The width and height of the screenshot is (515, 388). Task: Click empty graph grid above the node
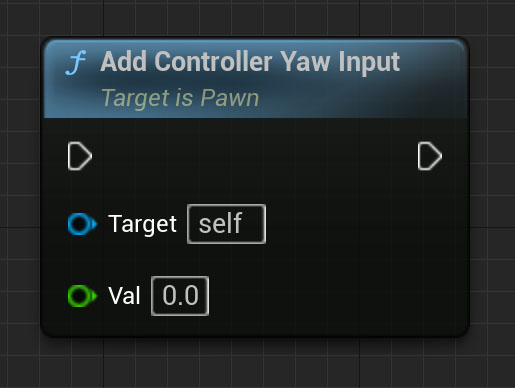253,17
